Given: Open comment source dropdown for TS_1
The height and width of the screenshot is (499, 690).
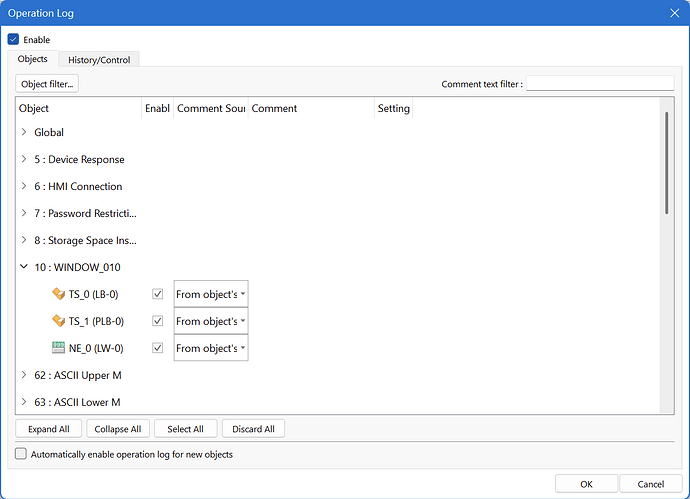Looking at the screenshot, I should [211, 321].
